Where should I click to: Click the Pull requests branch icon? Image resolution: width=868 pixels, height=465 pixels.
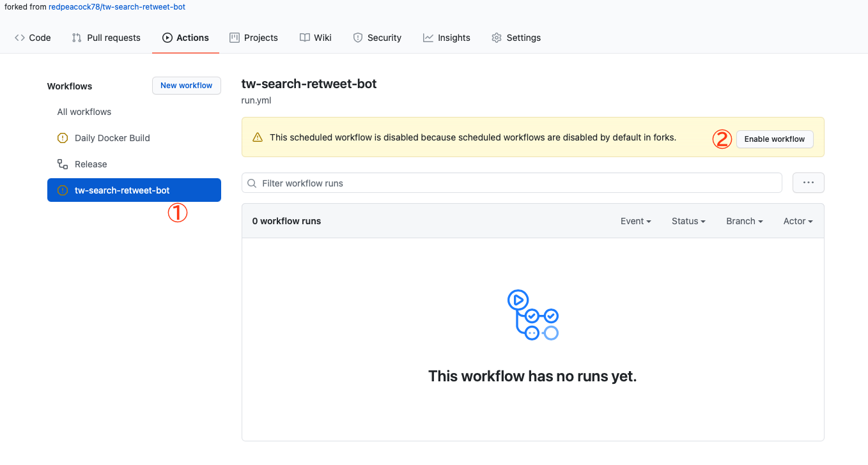coord(77,38)
